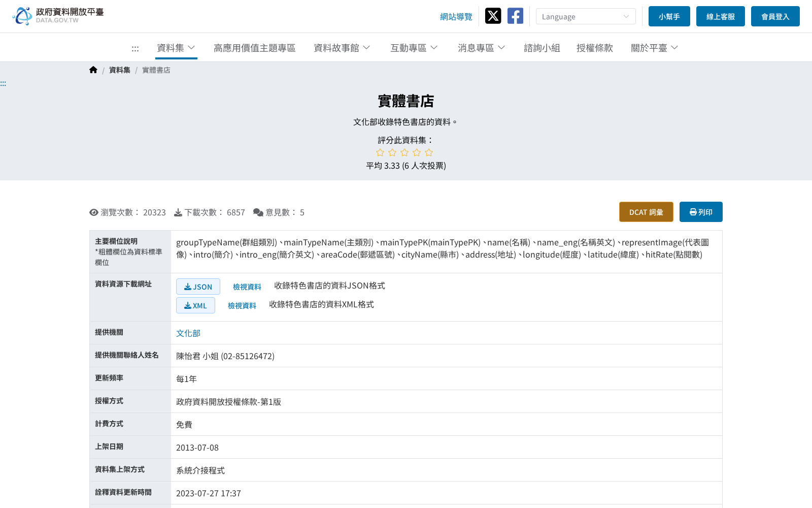812x508 pixels.
Task: Expand the 資料故事館 menu
Action: [342, 48]
